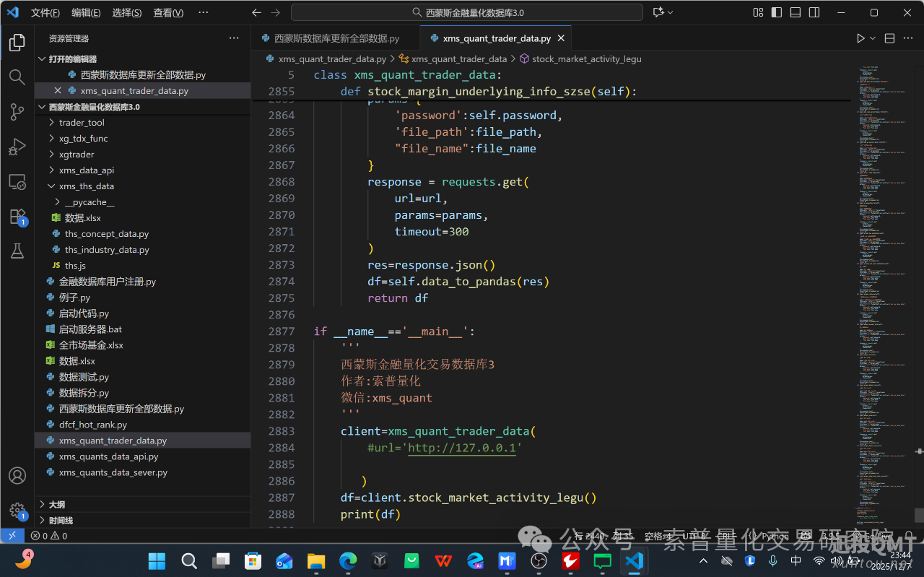
Task: Open the Extensions view
Action: click(17, 216)
